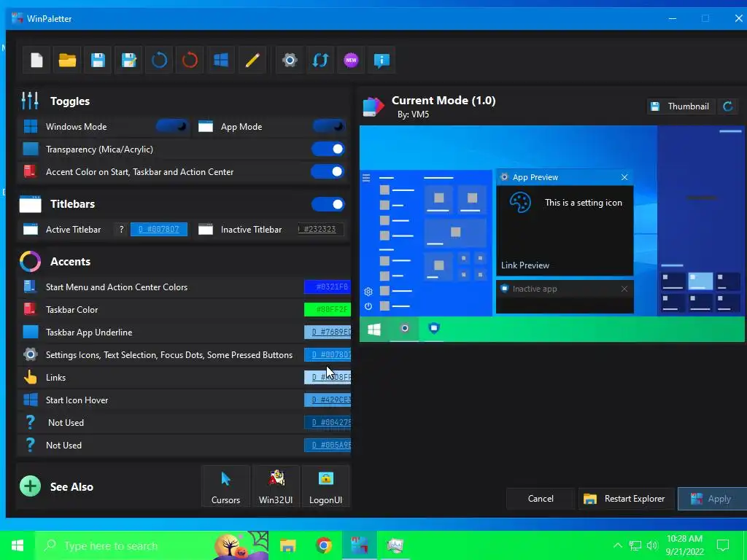Toggle the Windows Mode switch
Image resolution: width=747 pixels, height=560 pixels.
172,126
